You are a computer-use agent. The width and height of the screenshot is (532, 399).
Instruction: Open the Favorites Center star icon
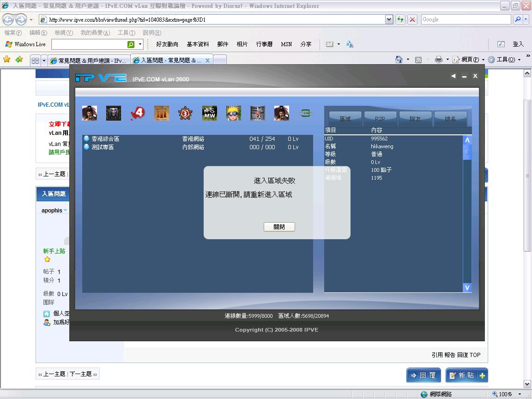pos(6,60)
